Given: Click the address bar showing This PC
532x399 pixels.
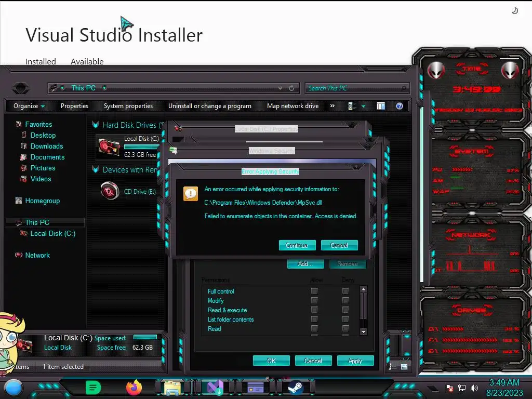Looking at the screenshot, I should click(x=174, y=88).
